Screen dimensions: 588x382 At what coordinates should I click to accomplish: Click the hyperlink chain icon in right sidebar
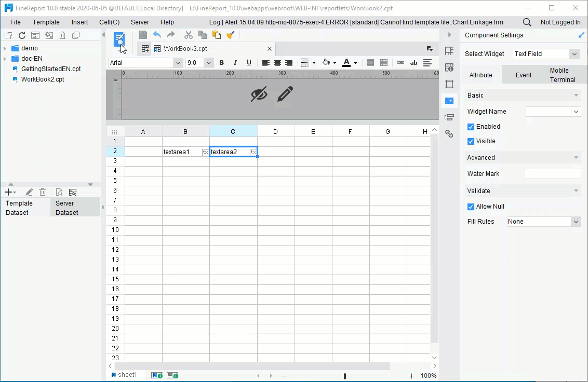(x=449, y=133)
